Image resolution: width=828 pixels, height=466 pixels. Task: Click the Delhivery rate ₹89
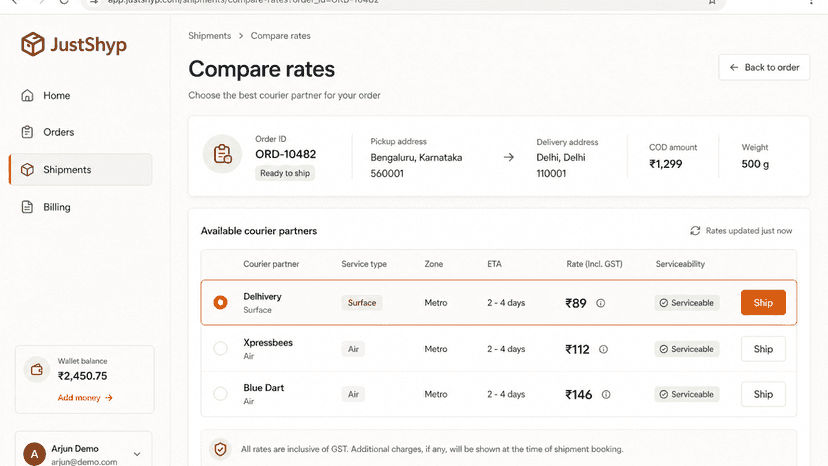pos(576,303)
